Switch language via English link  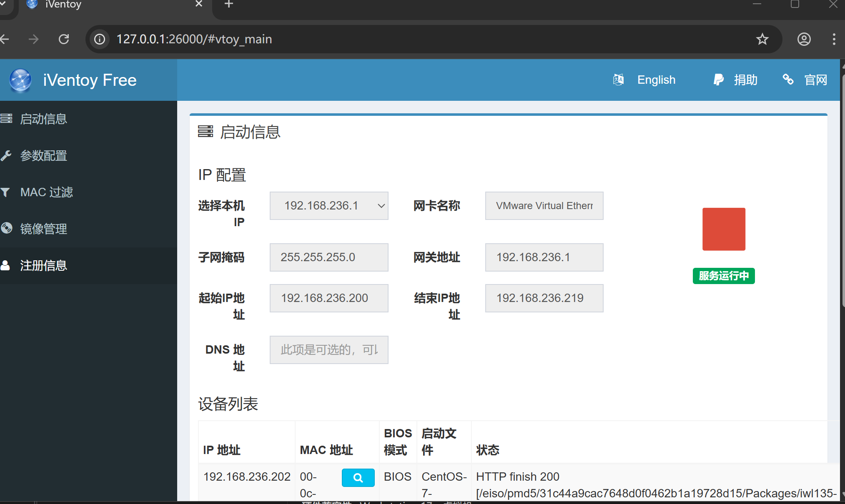pyautogui.click(x=656, y=80)
